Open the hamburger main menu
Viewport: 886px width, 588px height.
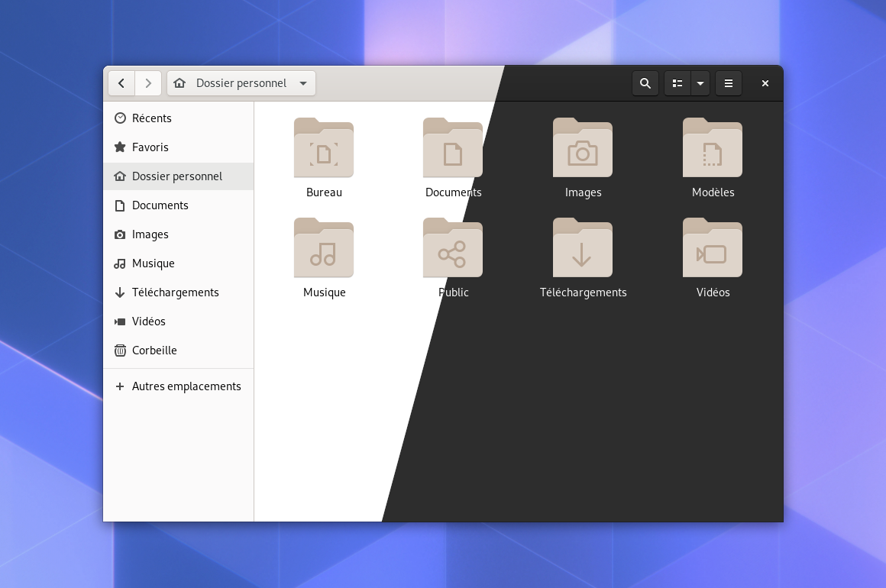pos(729,83)
